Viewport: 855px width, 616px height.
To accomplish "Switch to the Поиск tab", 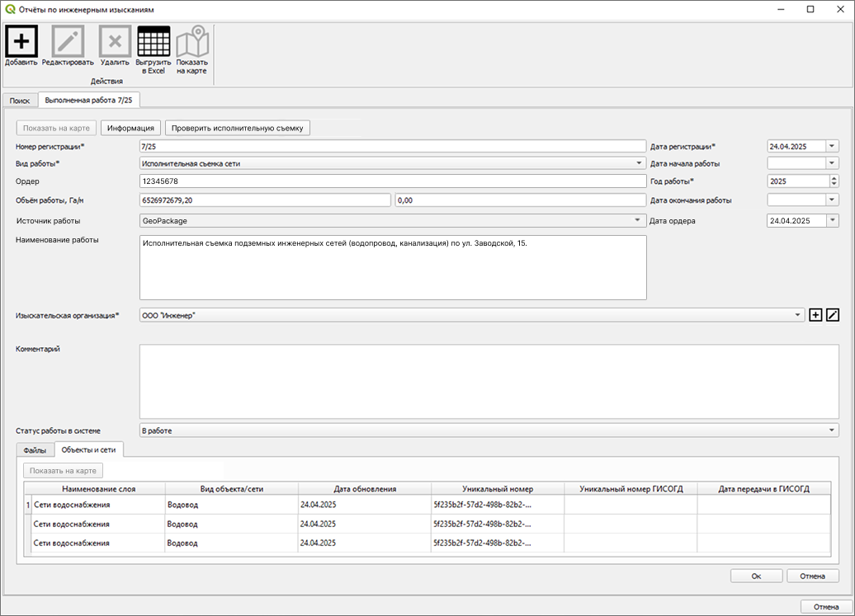I will click(x=20, y=101).
